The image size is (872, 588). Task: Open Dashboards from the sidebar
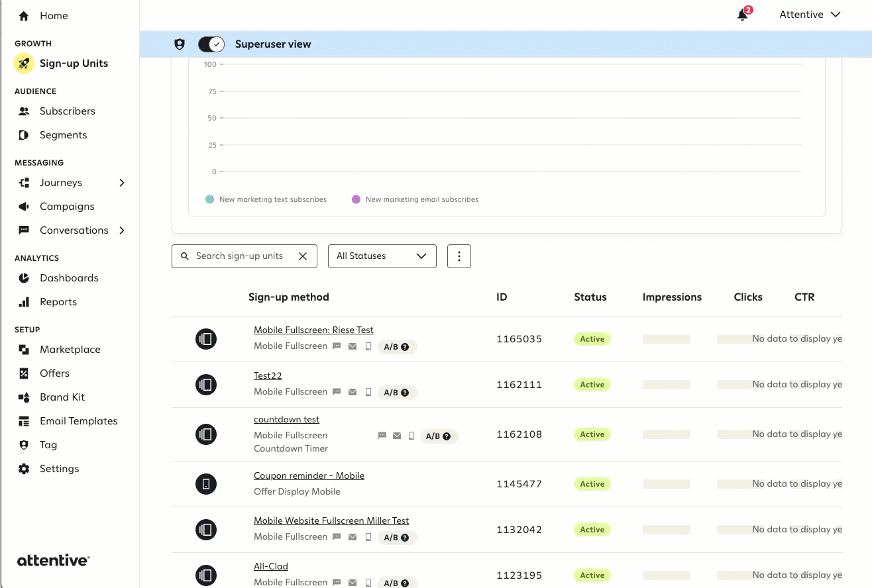[x=69, y=278]
